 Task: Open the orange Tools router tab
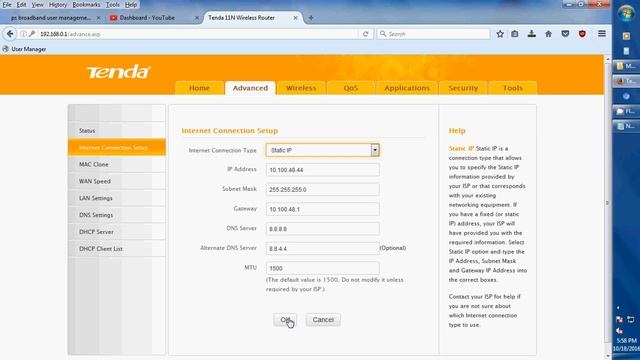click(x=513, y=88)
